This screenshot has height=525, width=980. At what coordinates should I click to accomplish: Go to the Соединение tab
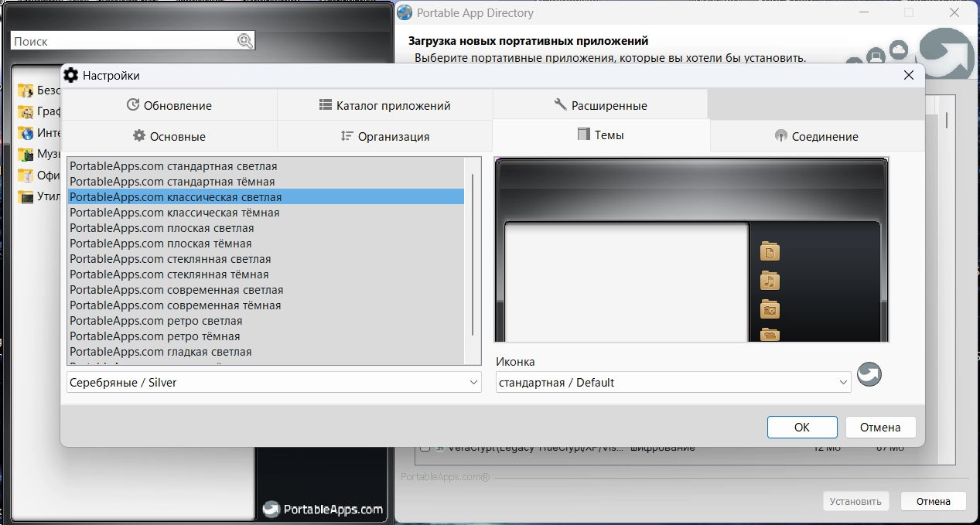click(x=817, y=136)
